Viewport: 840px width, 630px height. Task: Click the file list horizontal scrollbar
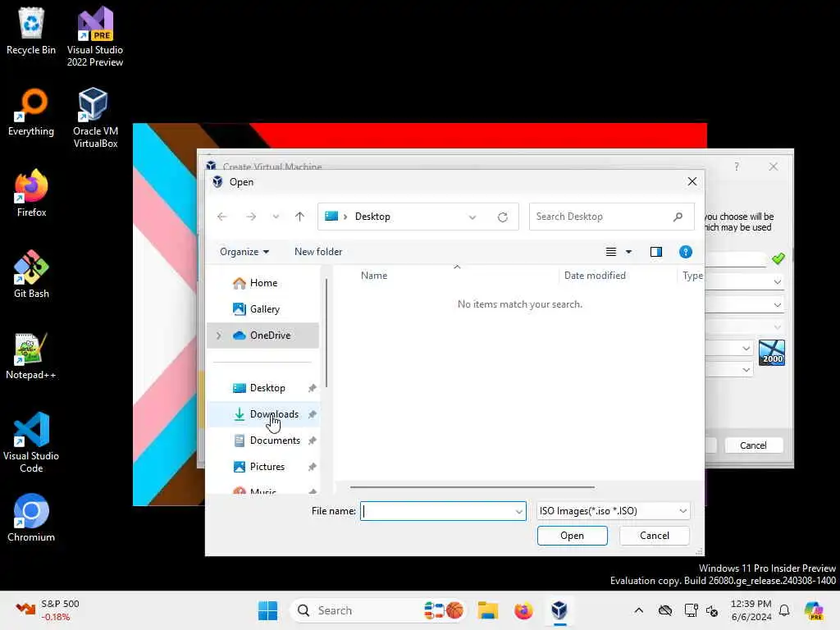472,487
